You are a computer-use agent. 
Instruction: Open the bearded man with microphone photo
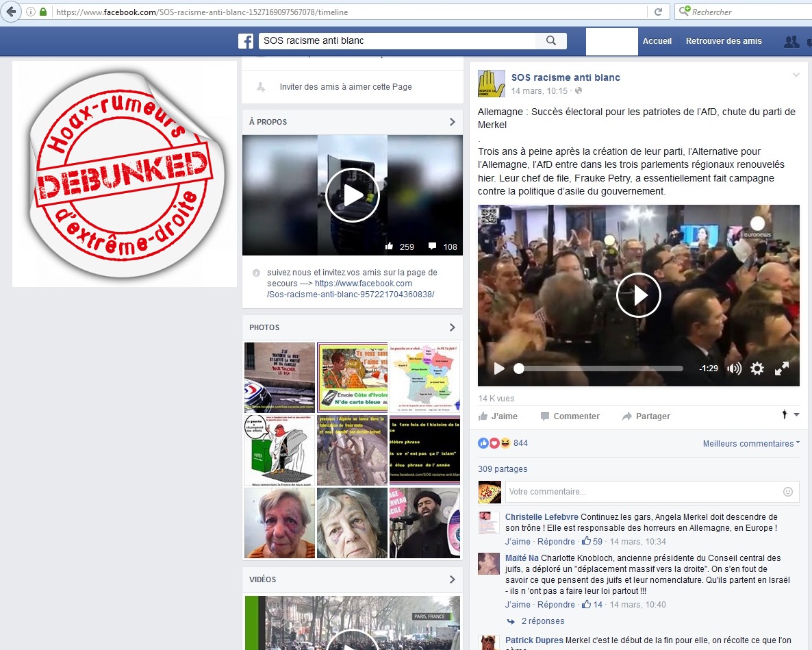424,523
